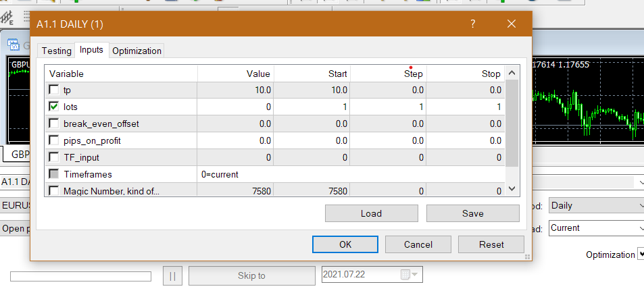Click the grid icon in the toolbar
This screenshot has height=295, width=644.
(27, 16)
